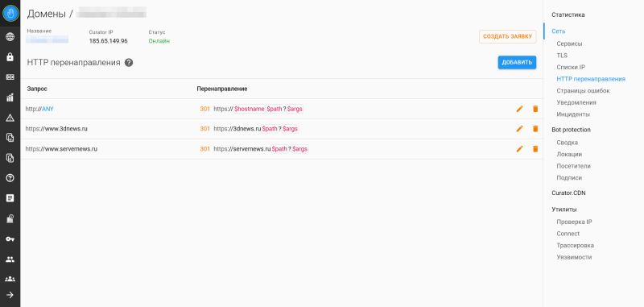Screen dimensions: 644x307
Task: Expand sidebar with the arrow icon
Action: click(10, 295)
